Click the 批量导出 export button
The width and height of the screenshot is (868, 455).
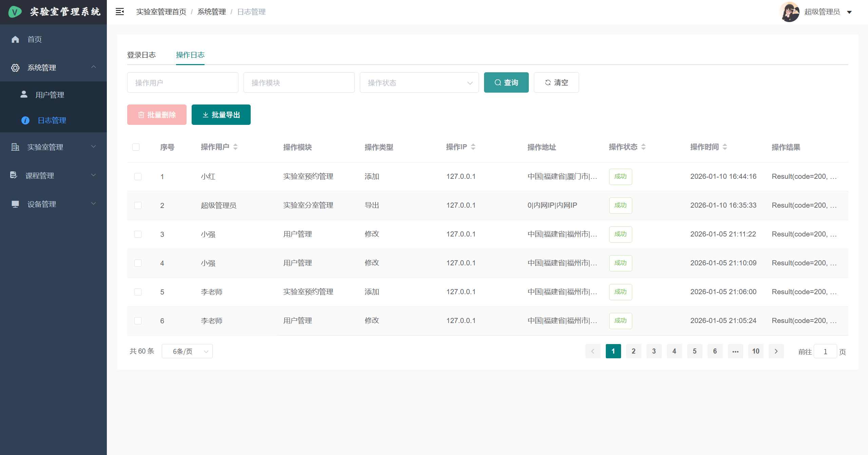coord(221,115)
